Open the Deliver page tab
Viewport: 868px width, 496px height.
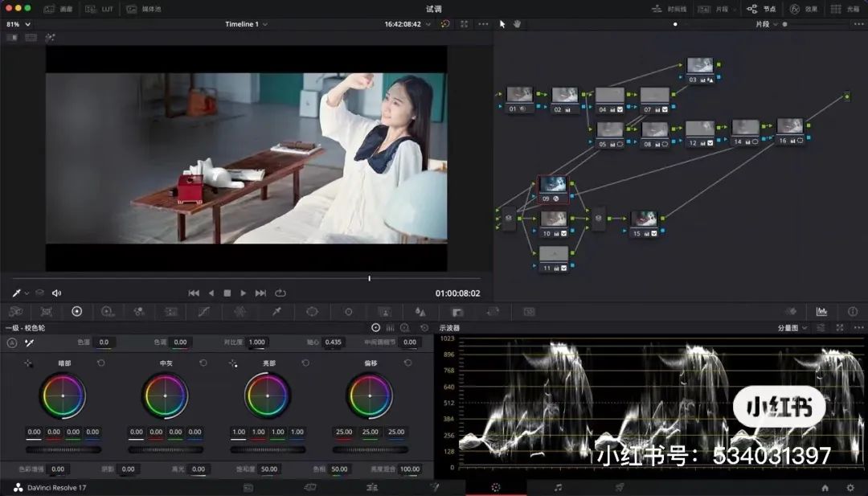pos(620,487)
